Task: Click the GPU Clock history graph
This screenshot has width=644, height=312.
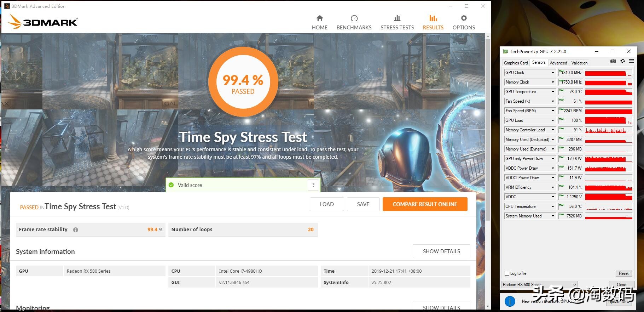Action: [x=609, y=73]
